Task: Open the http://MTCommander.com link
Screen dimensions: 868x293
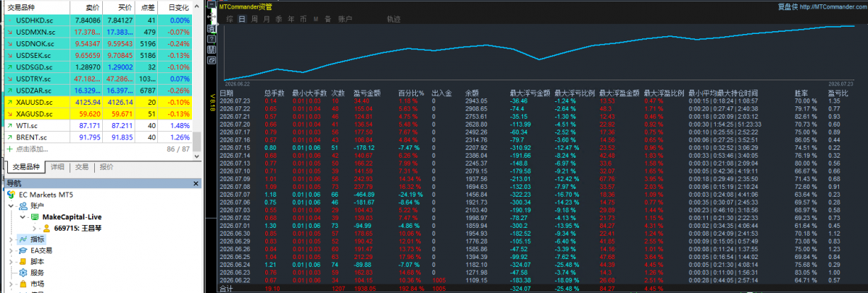Action: click(x=839, y=7)
